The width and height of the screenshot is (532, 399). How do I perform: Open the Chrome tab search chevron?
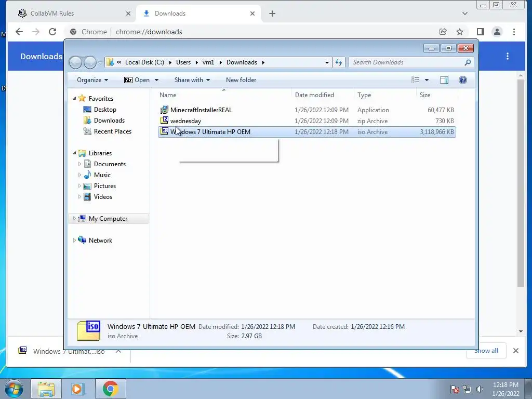click(x=465, y=14)
